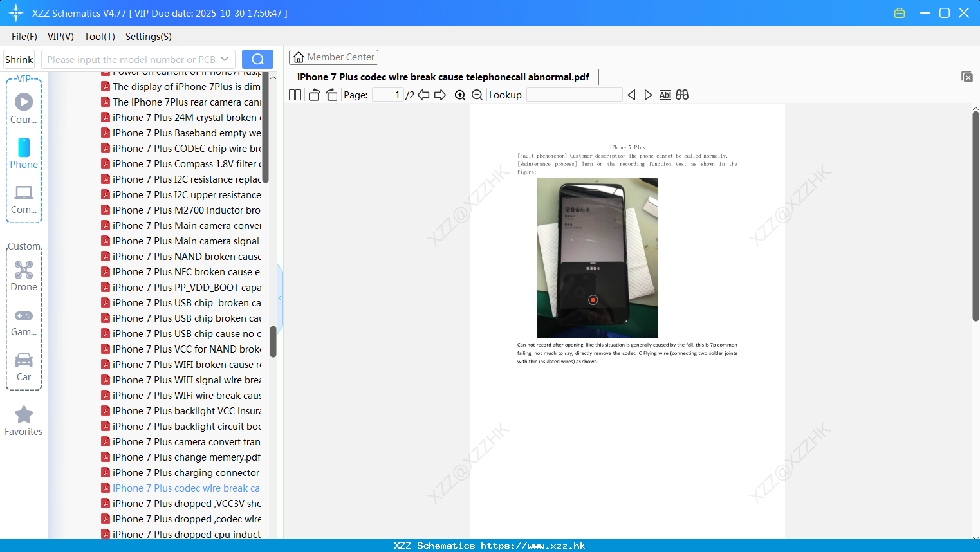Open 'iPhone 7 Plus CODEC chip wire' file
This screenshot has width=980, height=552.
181,149
